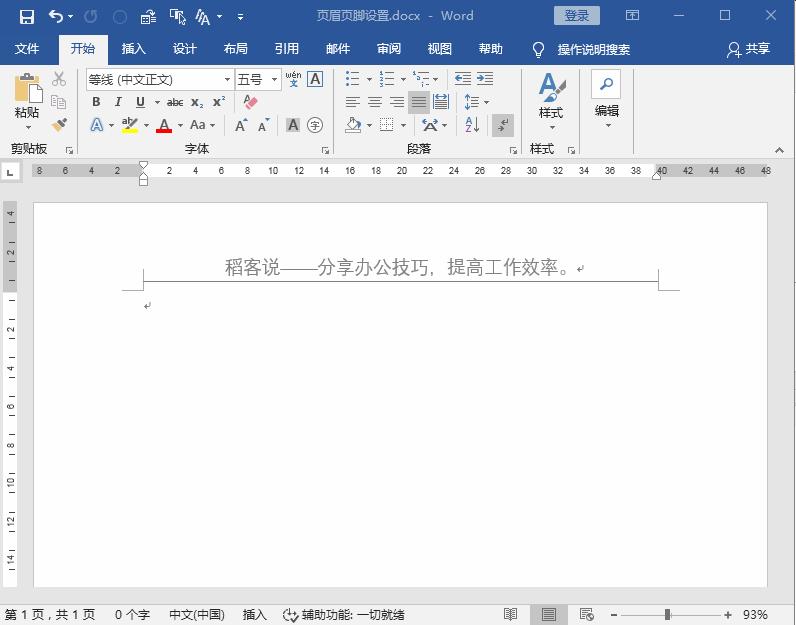The height and width of the screenshot is (625, 796).
Task: Click 中文(中国) language in status bar
Action: [197, 615]
